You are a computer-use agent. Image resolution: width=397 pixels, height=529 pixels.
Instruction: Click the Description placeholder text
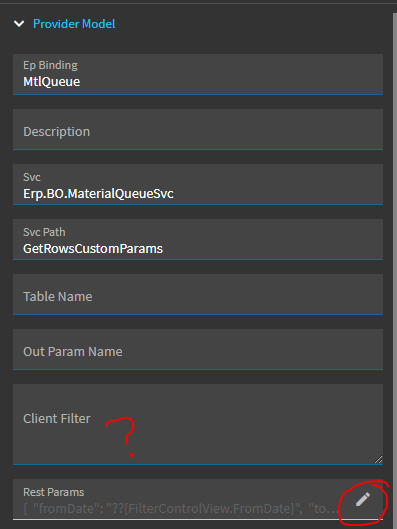(x=56, y=132)
